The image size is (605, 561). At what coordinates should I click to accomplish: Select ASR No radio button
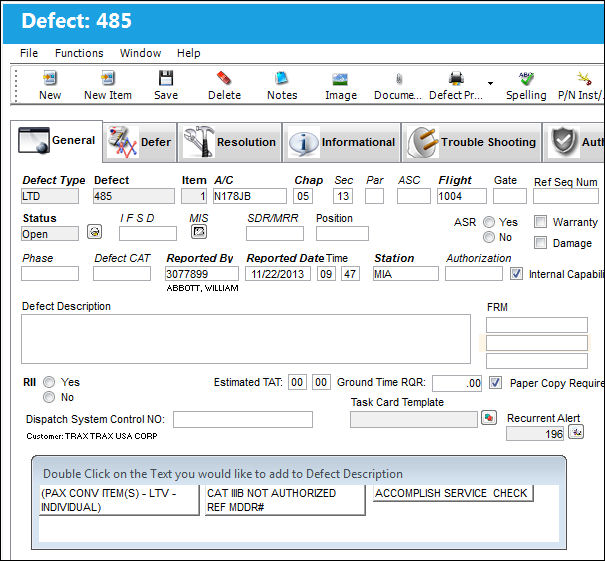(x=489, y=237)
